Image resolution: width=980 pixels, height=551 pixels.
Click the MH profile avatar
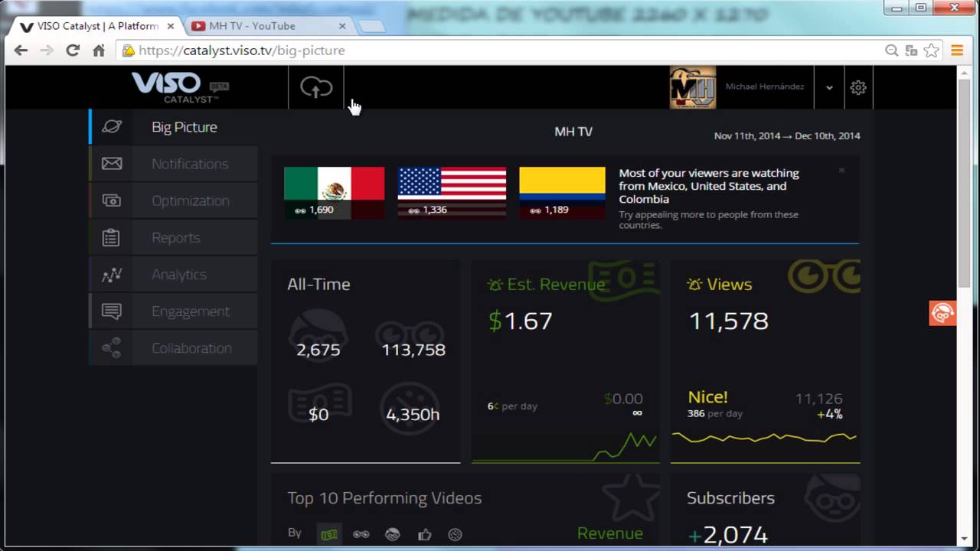693,87
